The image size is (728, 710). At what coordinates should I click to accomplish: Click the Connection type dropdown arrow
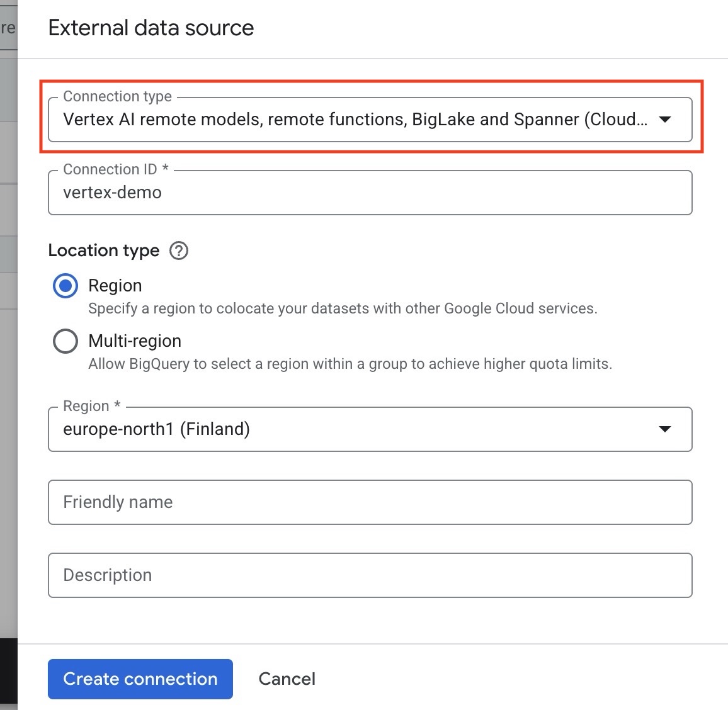[x=664, y=120]
